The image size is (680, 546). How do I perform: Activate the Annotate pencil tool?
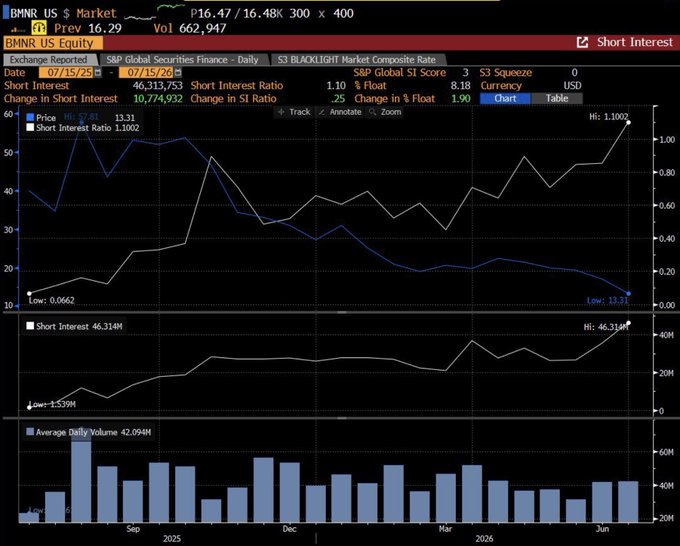click(340, 112)
